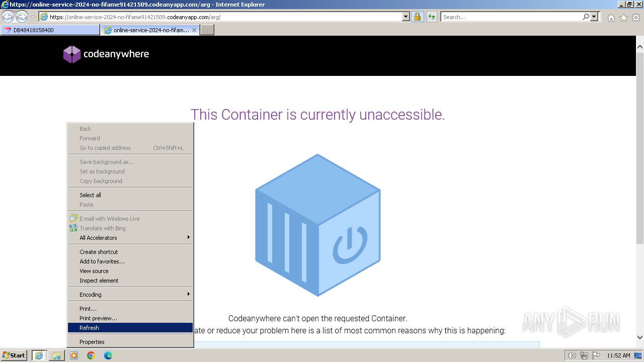Open Favorites star icon
644x362 pixels.
pyautogui.click(x=623, y=18)
